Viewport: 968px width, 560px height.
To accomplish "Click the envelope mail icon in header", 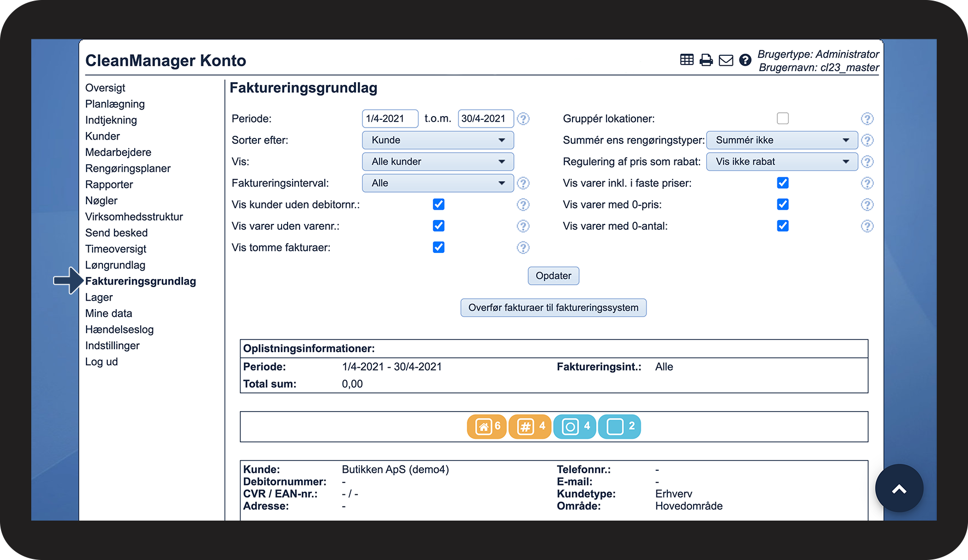I will point(726,60).
